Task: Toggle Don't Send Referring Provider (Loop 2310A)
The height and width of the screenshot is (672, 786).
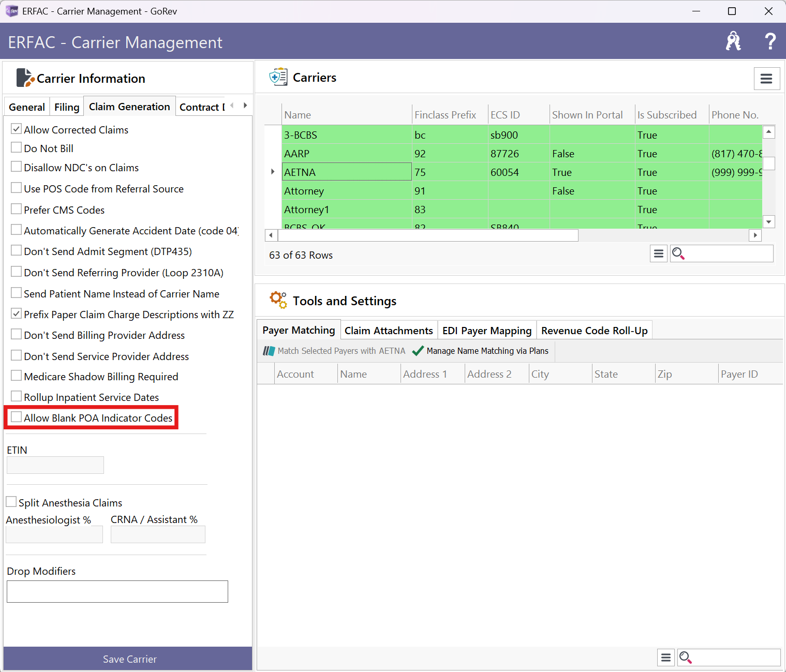Action: point(17,272)
